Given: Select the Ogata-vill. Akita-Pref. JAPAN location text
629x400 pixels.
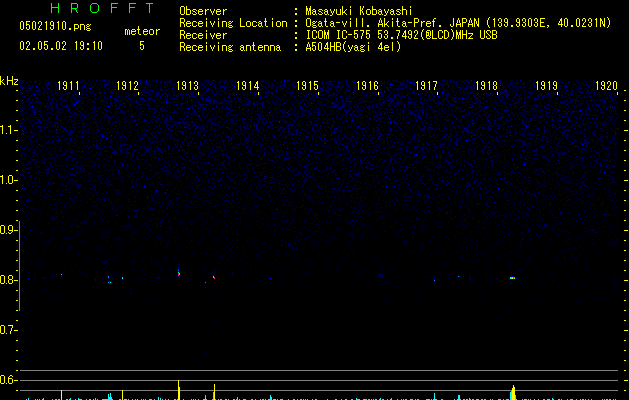Looking at the screenshot, I should tap(458, 23).
